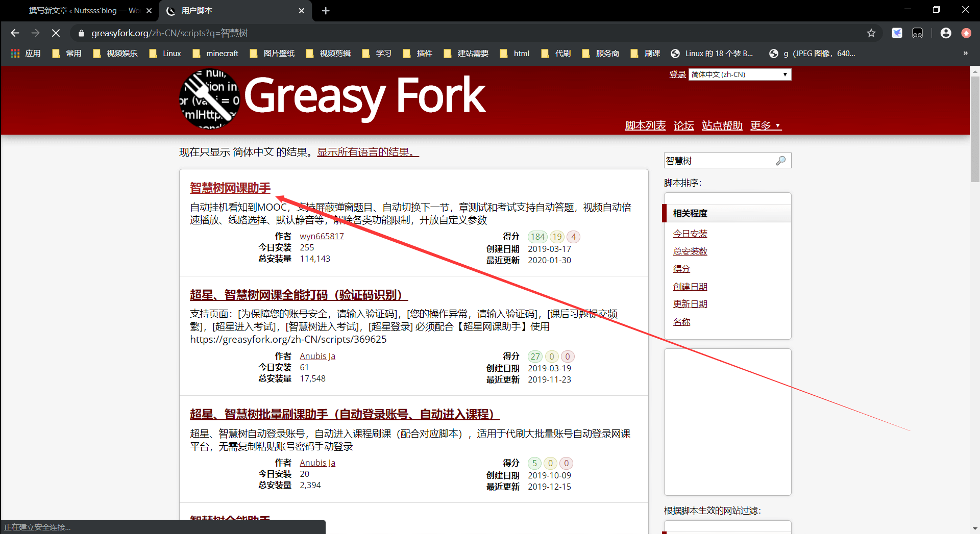The image size is (980, 534).
Task: Click the scrollbar down arrow
Action: (975, 528)
